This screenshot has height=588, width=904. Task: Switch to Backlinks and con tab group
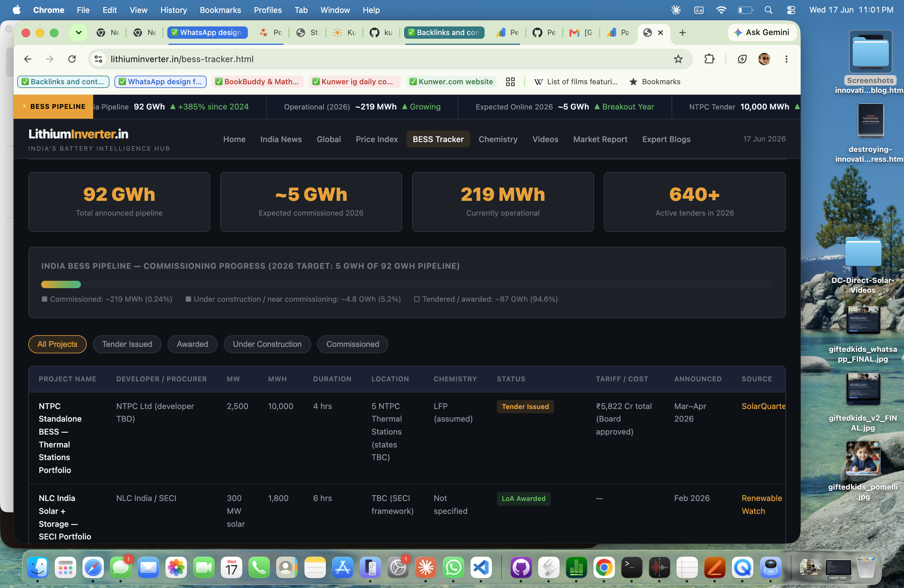[x=444, y=33]
